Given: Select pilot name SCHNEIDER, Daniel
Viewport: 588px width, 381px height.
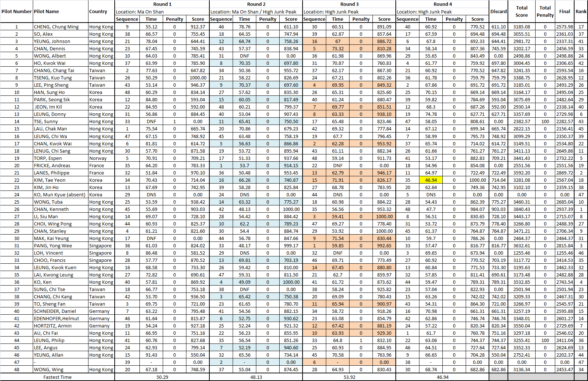Looking at the screenshot, I should pyautogui.click(x=55, y=311).
